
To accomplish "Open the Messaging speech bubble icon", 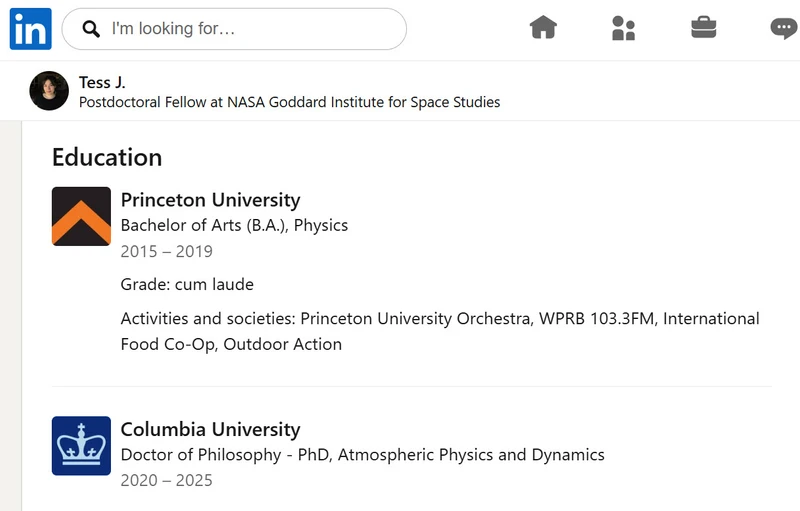I will (x=785, y=28).
